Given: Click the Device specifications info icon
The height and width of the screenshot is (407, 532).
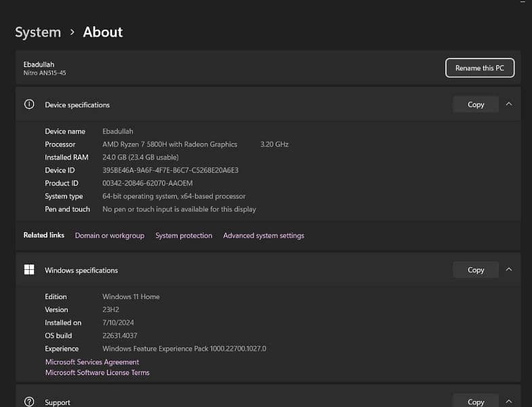Looking at the screenshot, I should click(x=29, y=104).
